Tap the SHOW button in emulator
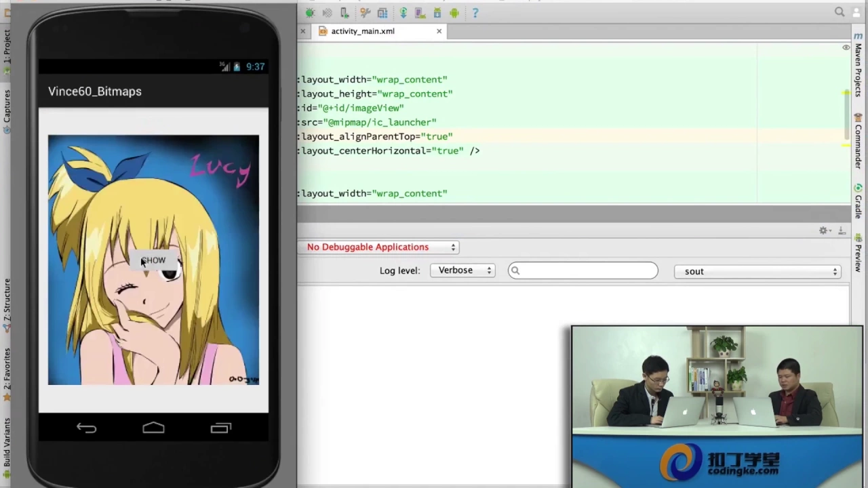 (x=153, y=260)
